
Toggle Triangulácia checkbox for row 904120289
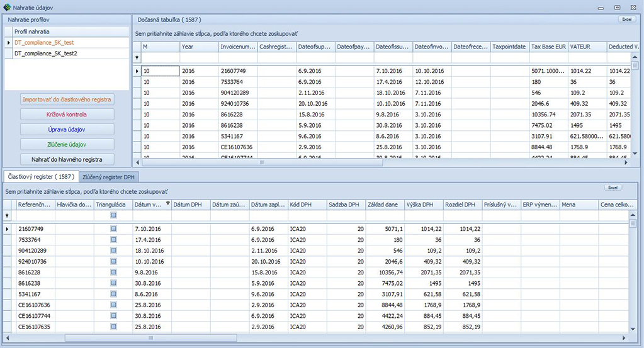coord(114,250)
